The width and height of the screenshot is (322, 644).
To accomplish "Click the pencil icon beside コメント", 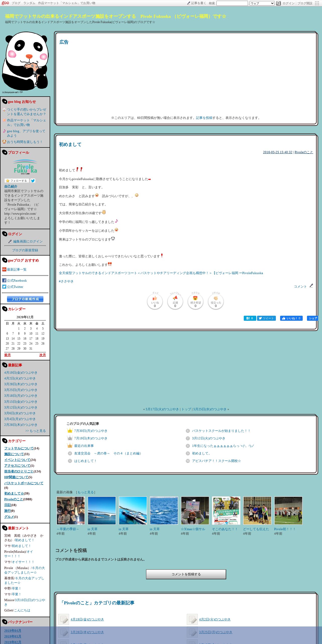I will pyautogui.click(x=311, y=286).
